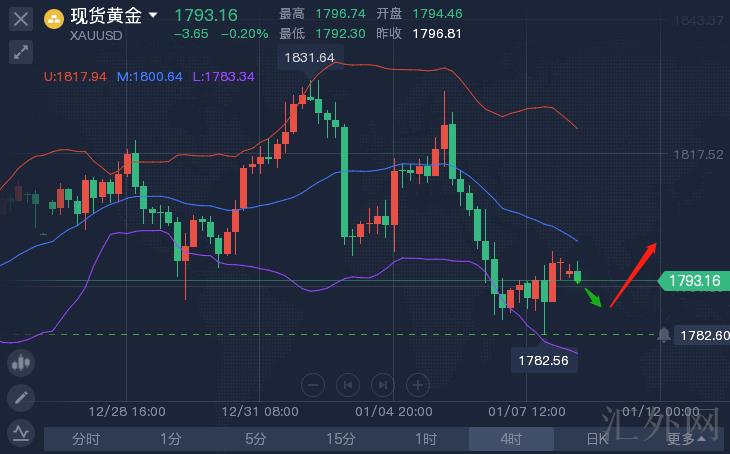Close the chart with the X button
The height and width of the screenshot is (454, 730).
click(20, 18)
